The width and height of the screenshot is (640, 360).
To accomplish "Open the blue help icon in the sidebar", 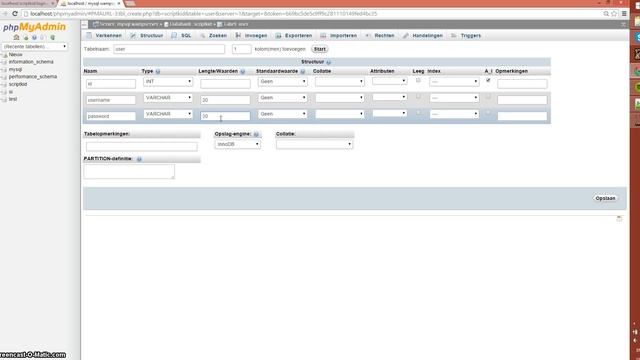I will click(x=35, y=38).
